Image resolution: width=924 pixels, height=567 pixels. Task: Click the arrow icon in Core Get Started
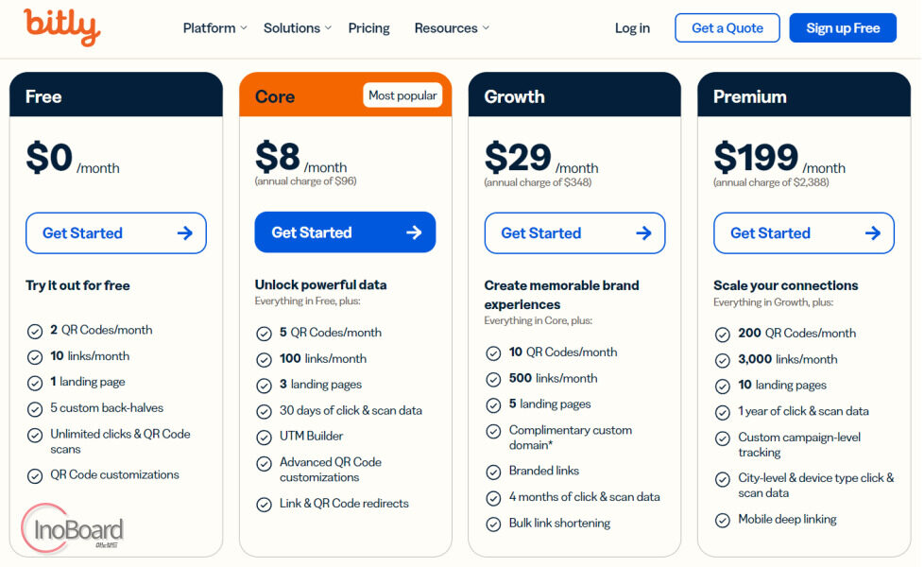(414, 232)
